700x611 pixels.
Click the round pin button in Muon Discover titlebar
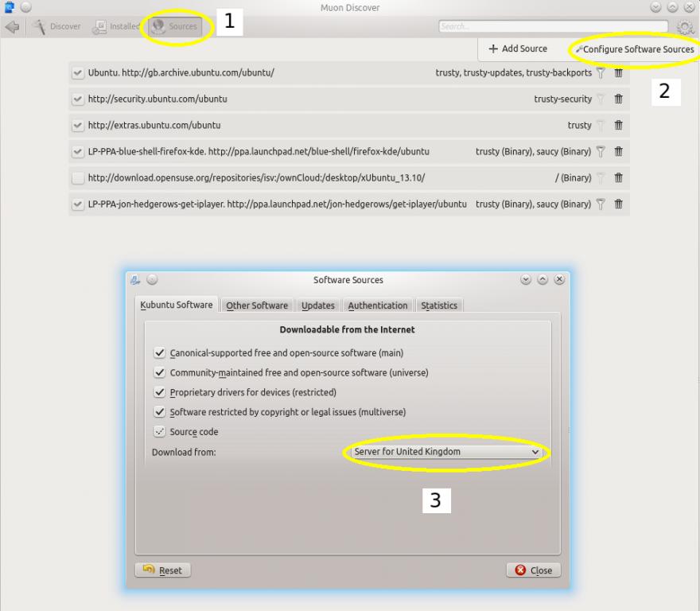pos(26,7)
